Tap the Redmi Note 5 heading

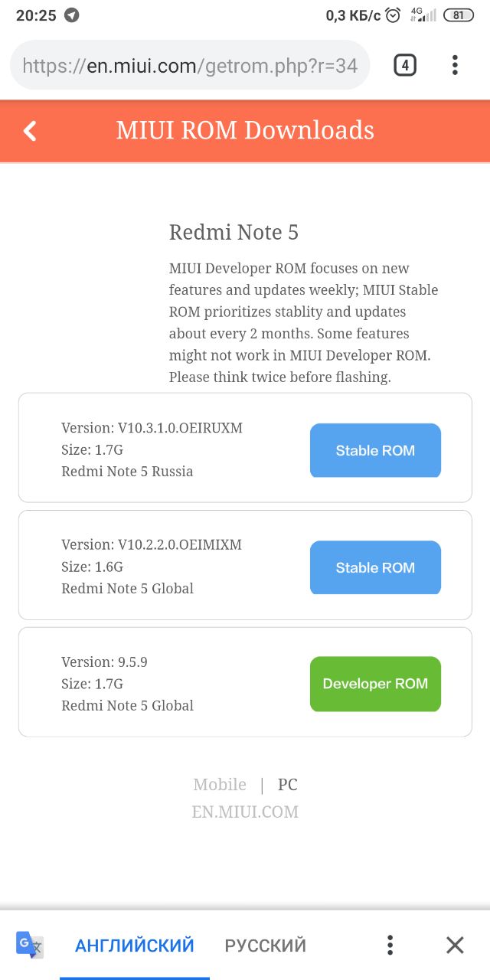pyautogui.click(x=234, y=232)
